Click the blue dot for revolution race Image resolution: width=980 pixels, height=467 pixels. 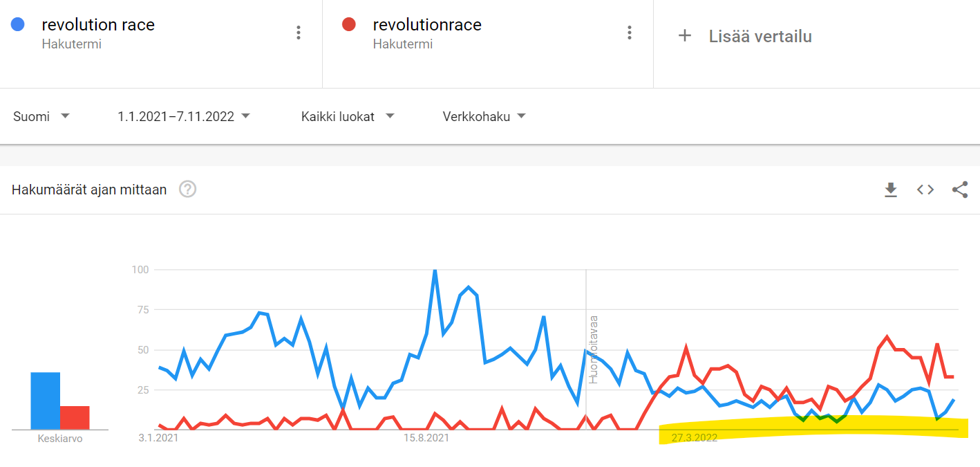pyautogui.click(x=18, y=25)
